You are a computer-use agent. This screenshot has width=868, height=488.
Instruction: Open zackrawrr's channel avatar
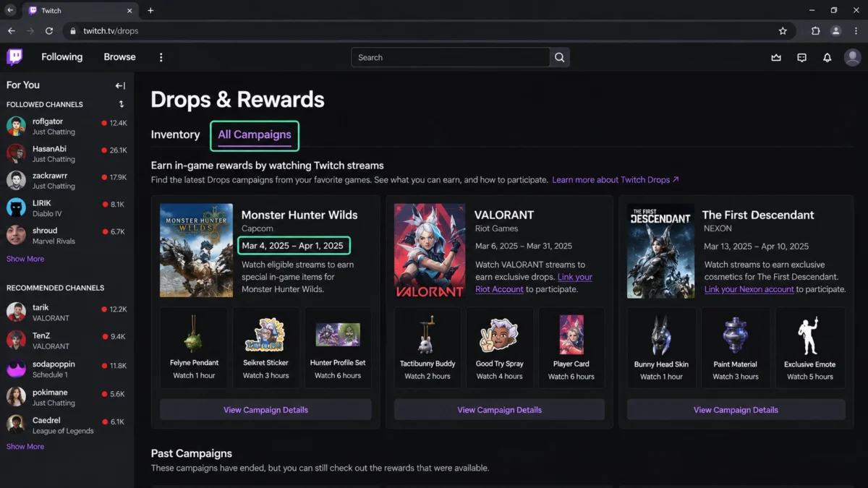(17, 181)
